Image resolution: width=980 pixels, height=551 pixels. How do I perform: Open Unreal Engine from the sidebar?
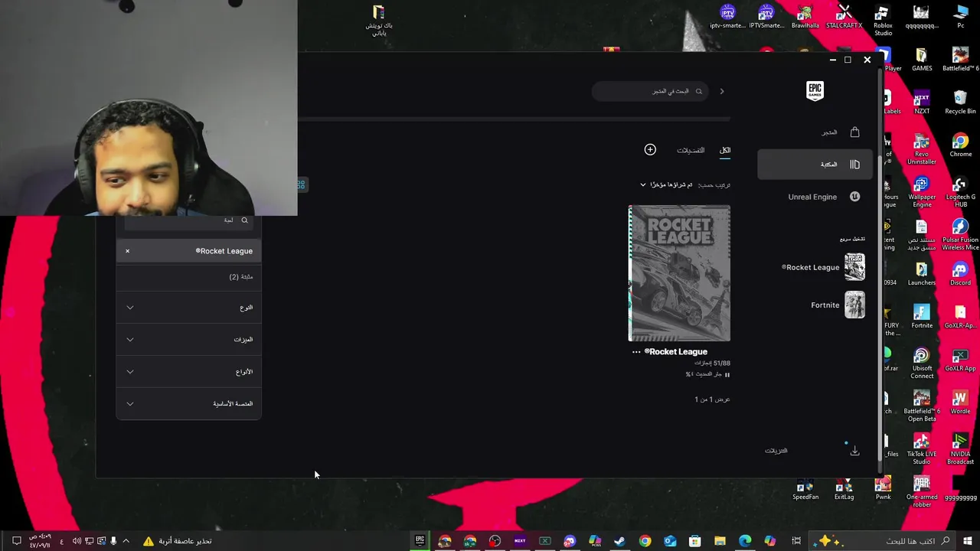pyautogui.click(x=824, y=197)
